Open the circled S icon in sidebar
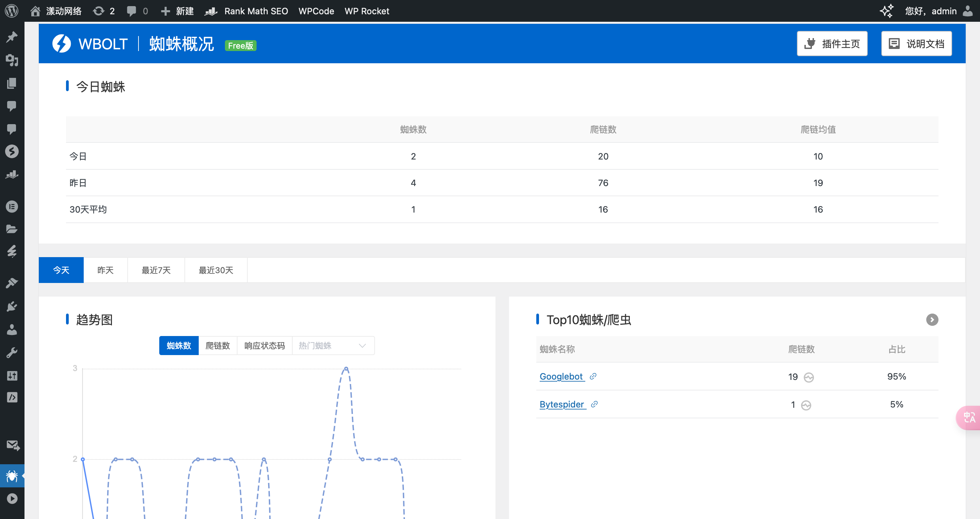Image resolution: width=980 pixels, height=519 pixels. (12, 151)
